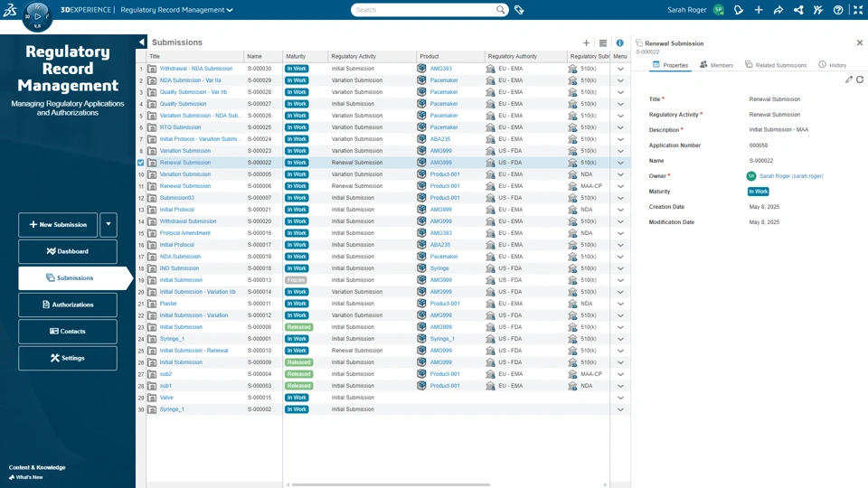The height and width of the screenshot is (488, 868).
Task: Click the In Work badge in properties panel
Action: point(758,192)
